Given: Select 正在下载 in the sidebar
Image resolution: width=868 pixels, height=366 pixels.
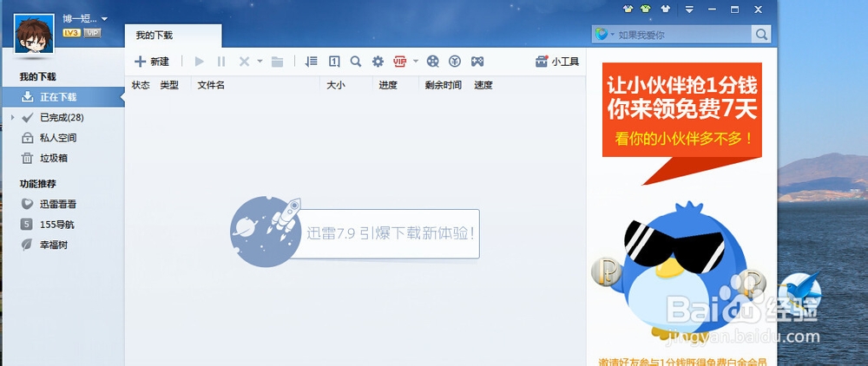Looking at the screenshot, I should (63, 97).
